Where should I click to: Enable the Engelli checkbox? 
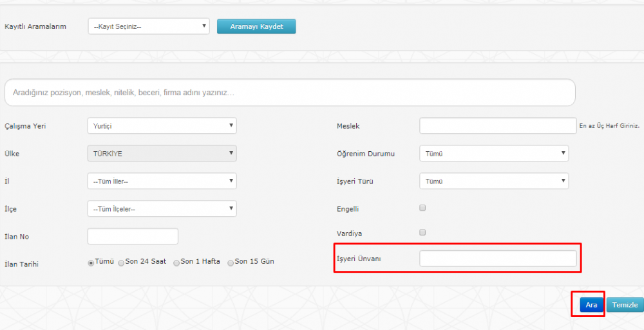[x=422, y=208]
